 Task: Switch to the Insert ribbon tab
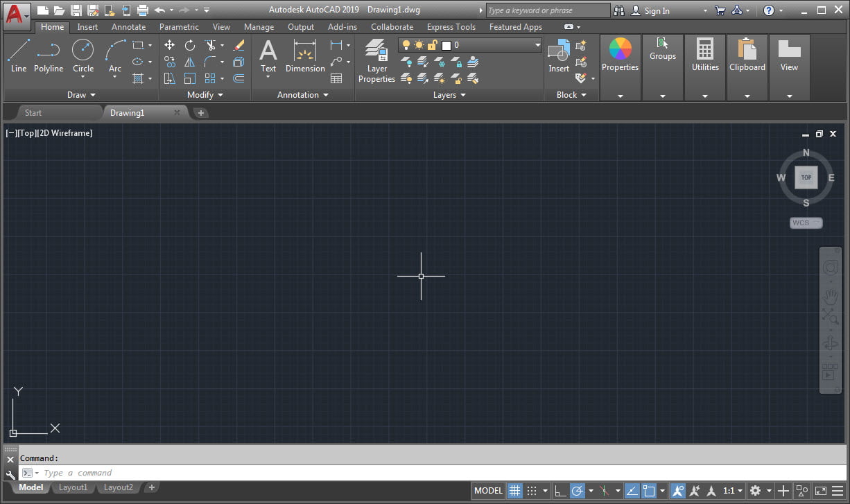(87, 27)
